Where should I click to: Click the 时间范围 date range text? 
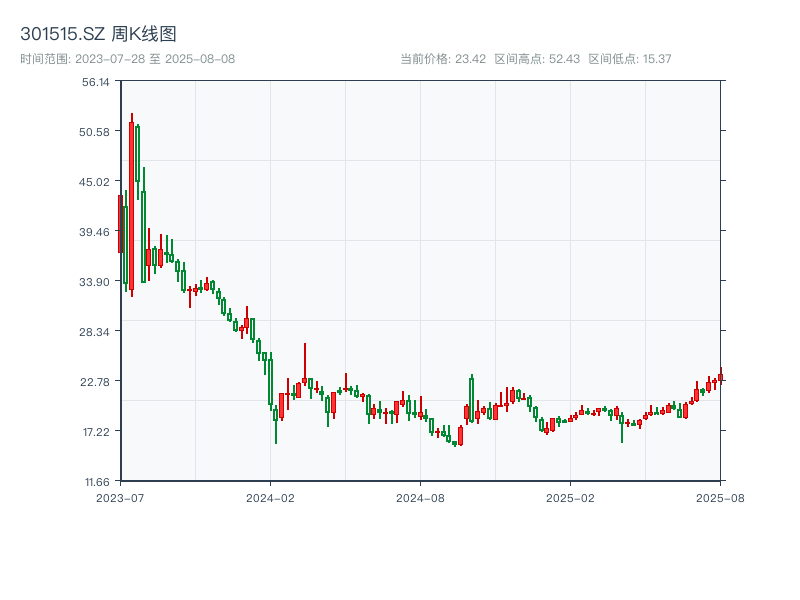point(127,59)
